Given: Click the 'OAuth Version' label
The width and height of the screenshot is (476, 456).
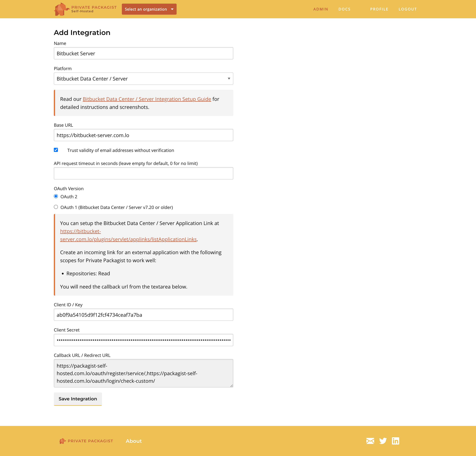Looking at the screenshot, I should 69,189.
